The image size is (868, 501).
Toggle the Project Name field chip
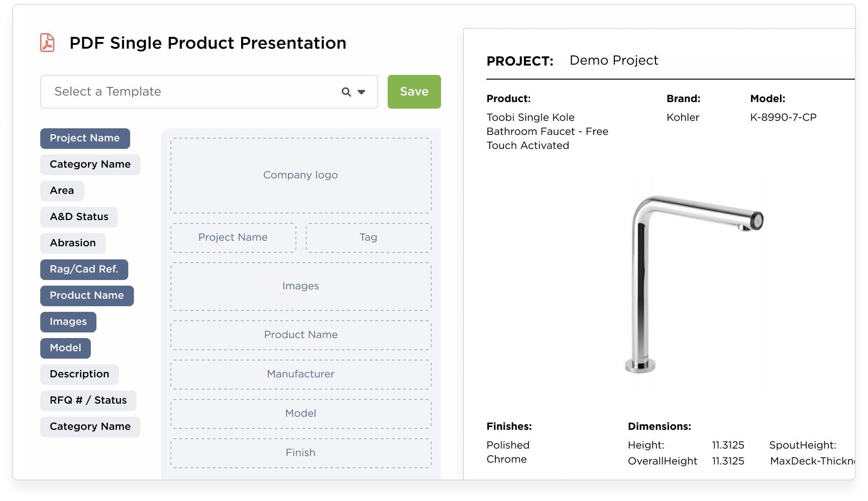[x=85, y=139]
